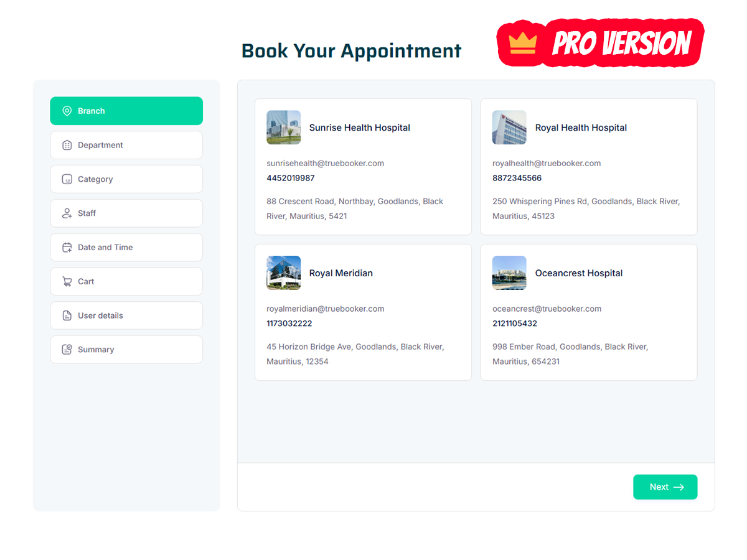Switch to the Summary step
Viewport: 747px width, 560px height.
tap(126, 349)
